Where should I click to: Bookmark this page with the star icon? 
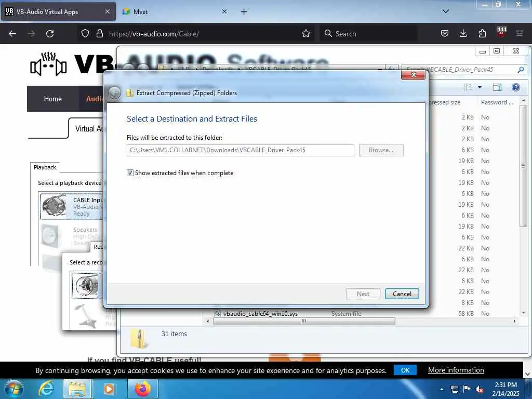point(306,33)
